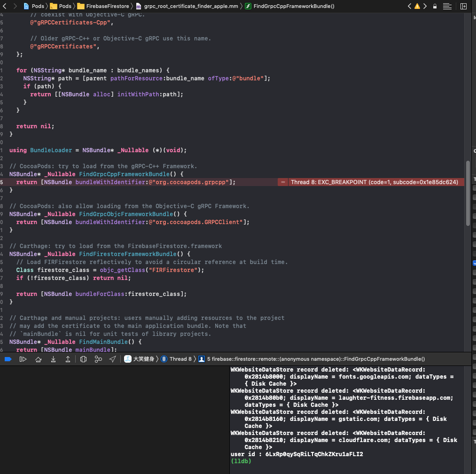This screenshot has width=476, height=474.
Task: Click the equals icon beside thread error
Action: pos(283,182)
